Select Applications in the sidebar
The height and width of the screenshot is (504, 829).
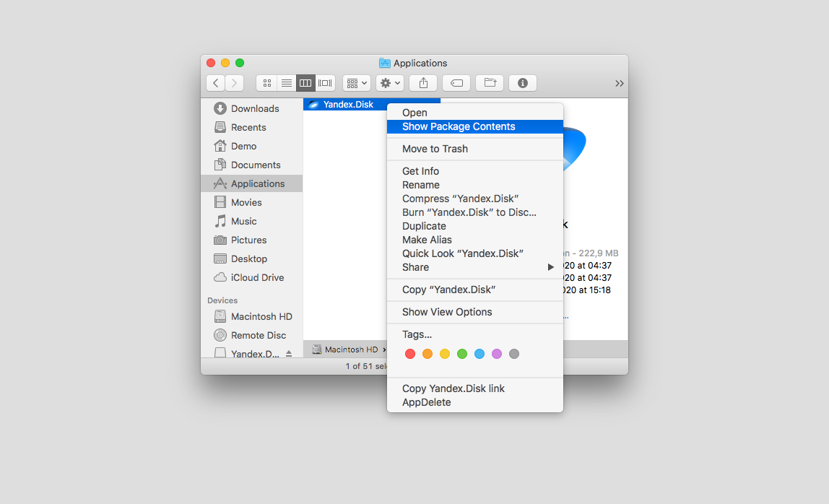(x=251, y=183)
